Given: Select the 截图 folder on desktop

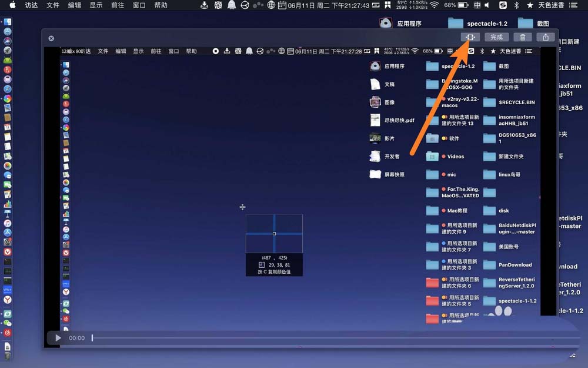Looking at the screenshot, I should (x=534, y=24).
